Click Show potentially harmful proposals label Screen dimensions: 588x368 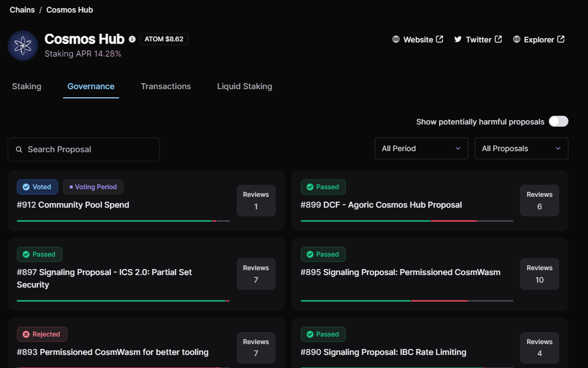480,122
